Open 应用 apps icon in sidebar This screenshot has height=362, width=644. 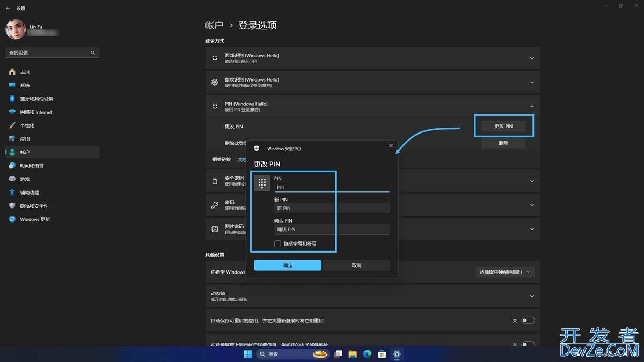12,139
